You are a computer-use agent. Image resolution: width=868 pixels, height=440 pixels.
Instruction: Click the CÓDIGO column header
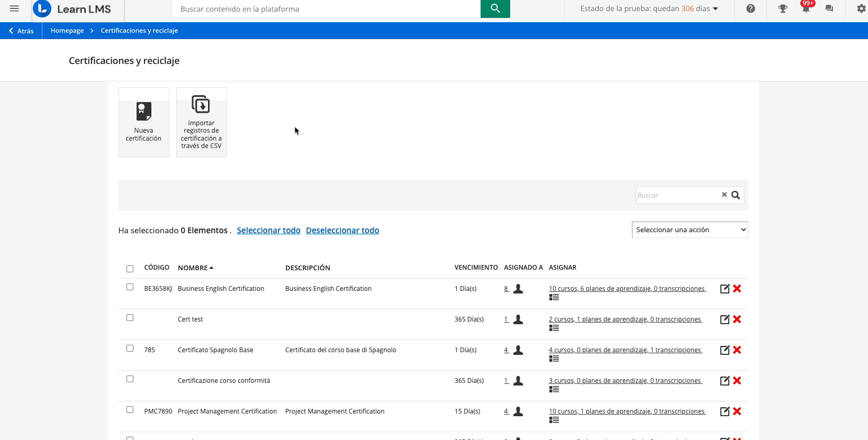tap(157, 268)
